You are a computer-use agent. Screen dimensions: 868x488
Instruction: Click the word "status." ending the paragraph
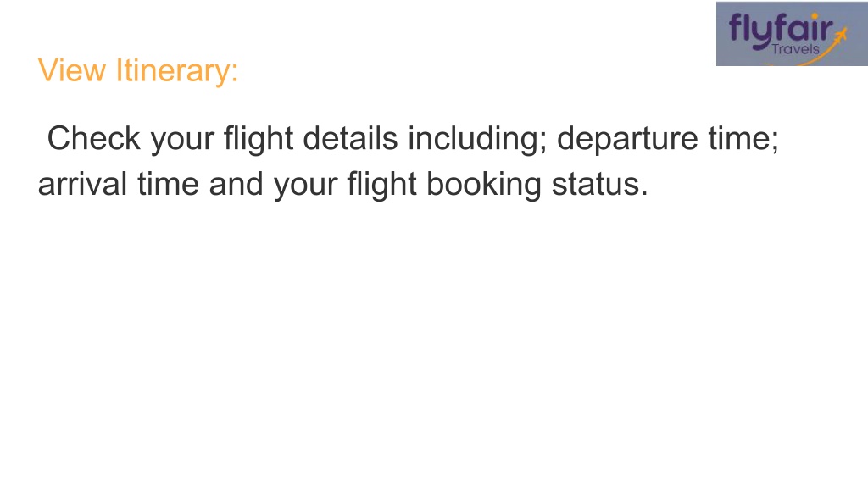599,185
